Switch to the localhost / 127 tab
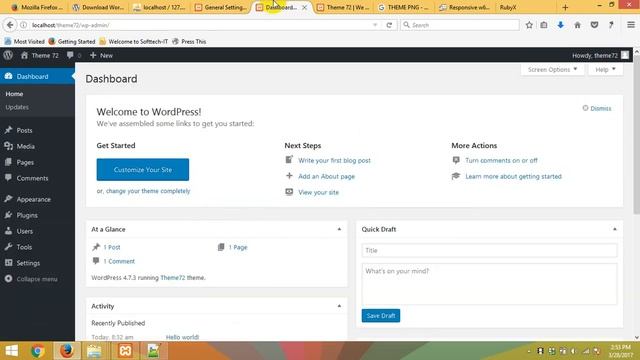Screen dimensions: 640x360 pos(160,7)
